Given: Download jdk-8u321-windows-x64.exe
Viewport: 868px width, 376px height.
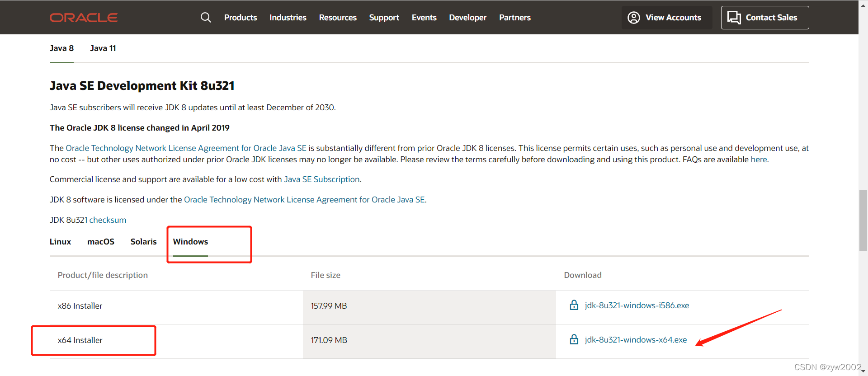Looking at the screenshot, I should coord(636,340).
